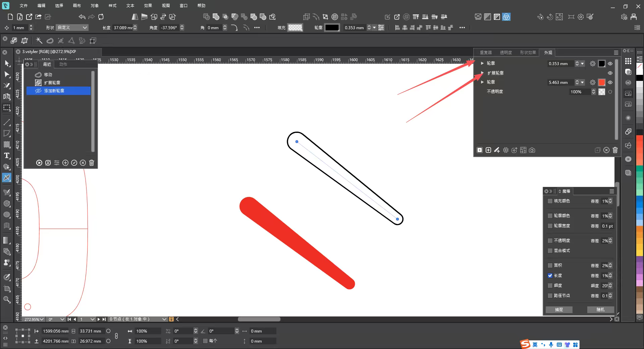Click the undo arrow in top toolbar
The width and height of the screenshot is (644, 349).
82,17
